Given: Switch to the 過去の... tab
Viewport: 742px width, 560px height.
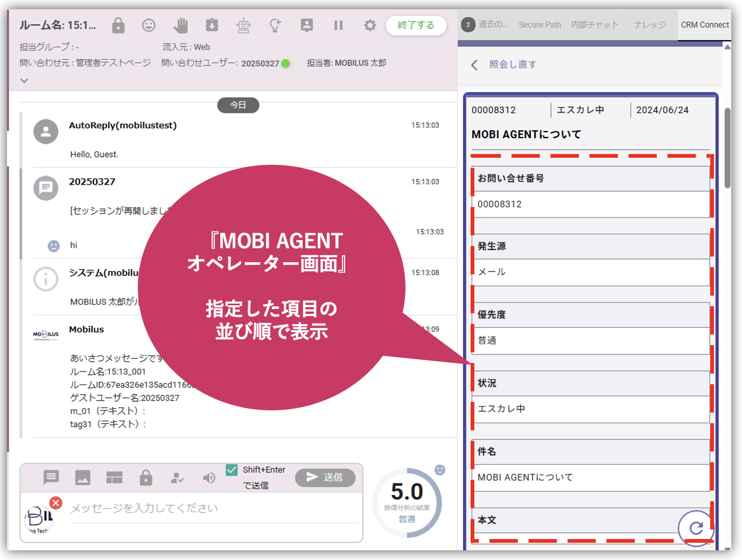Looking at the screenshot, I should coord(485,25).
